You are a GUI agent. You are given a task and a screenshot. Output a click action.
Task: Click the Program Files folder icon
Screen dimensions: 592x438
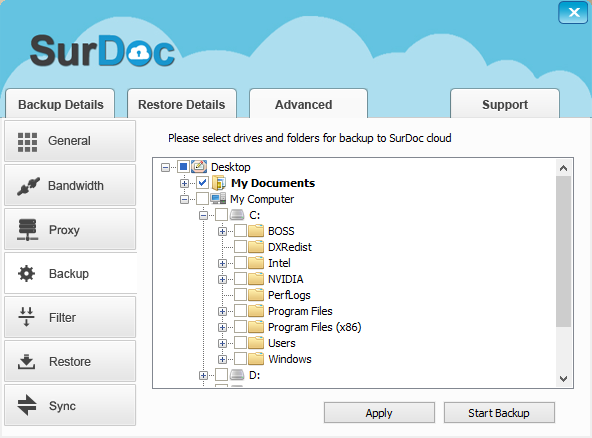[256, 311]
